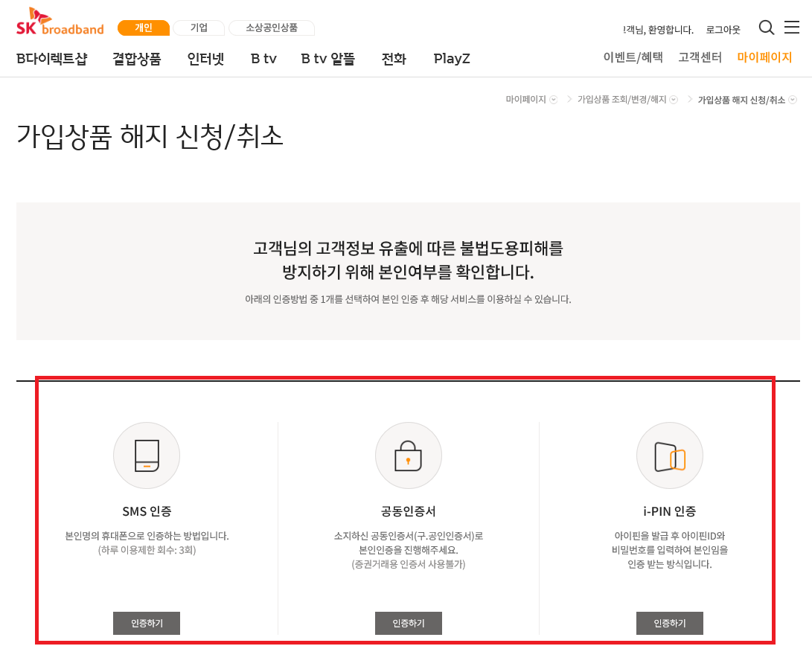
Task: Click the SMS 인증 heading
Action: pos(147,511)
